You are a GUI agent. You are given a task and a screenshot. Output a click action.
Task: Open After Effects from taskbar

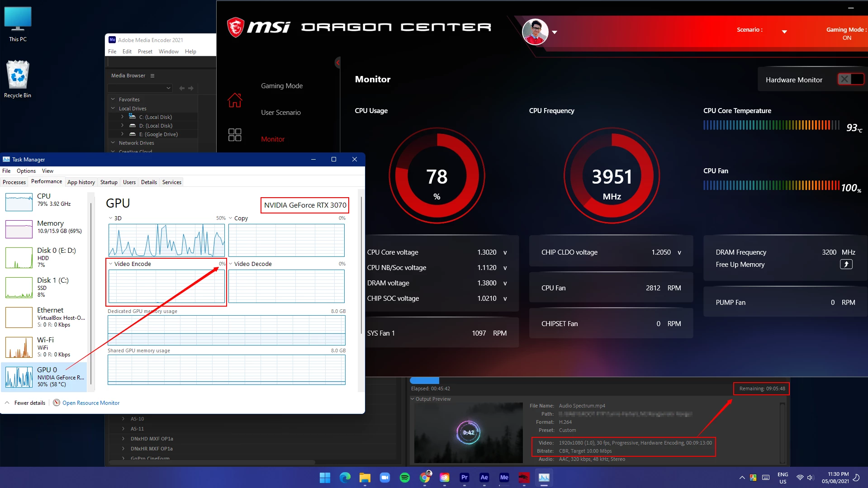(484, 478)
